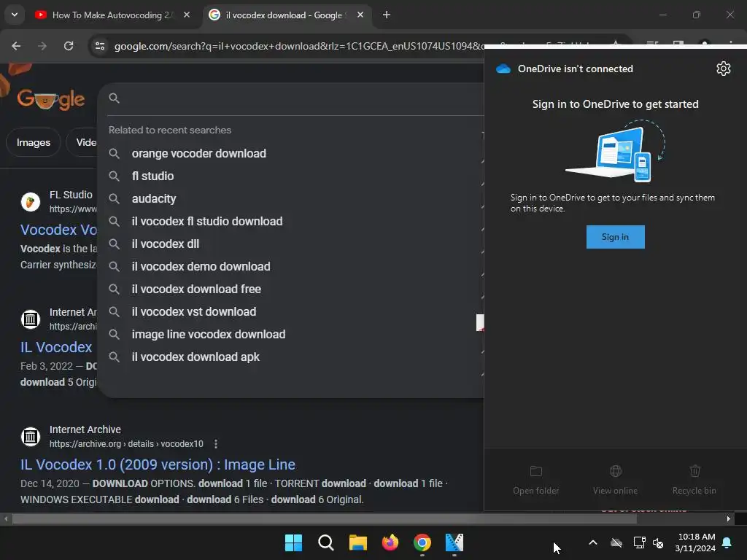Go forward in Chrome

(42, 46)
